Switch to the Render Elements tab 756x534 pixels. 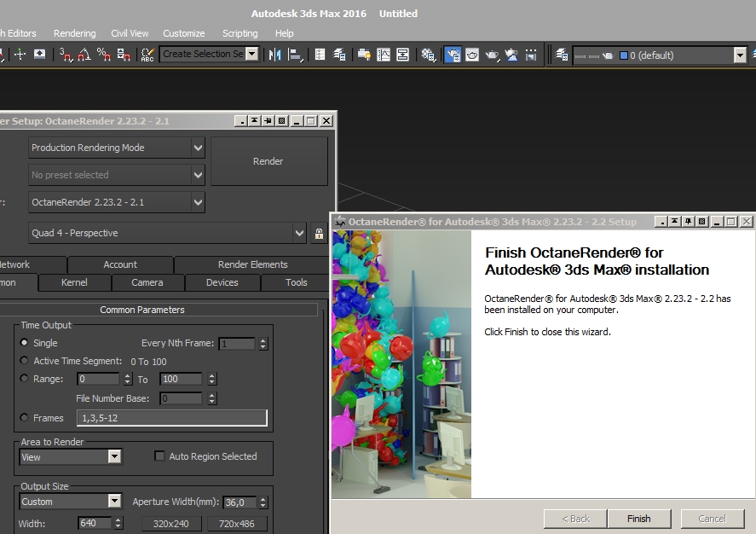pos(252,264)
